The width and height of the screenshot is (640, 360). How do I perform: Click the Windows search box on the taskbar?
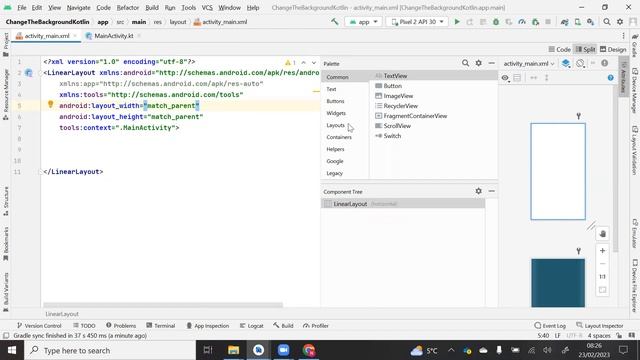(110, 350)
